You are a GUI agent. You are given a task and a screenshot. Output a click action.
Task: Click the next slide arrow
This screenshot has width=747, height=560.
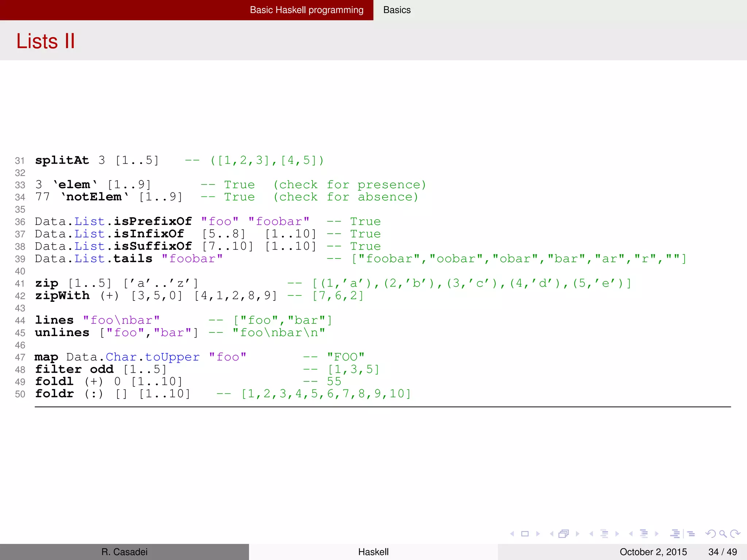[538, 534]
